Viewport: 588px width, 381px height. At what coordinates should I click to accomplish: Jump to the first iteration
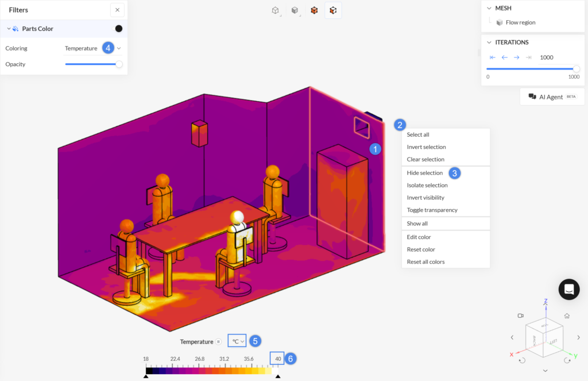point(492,57)
